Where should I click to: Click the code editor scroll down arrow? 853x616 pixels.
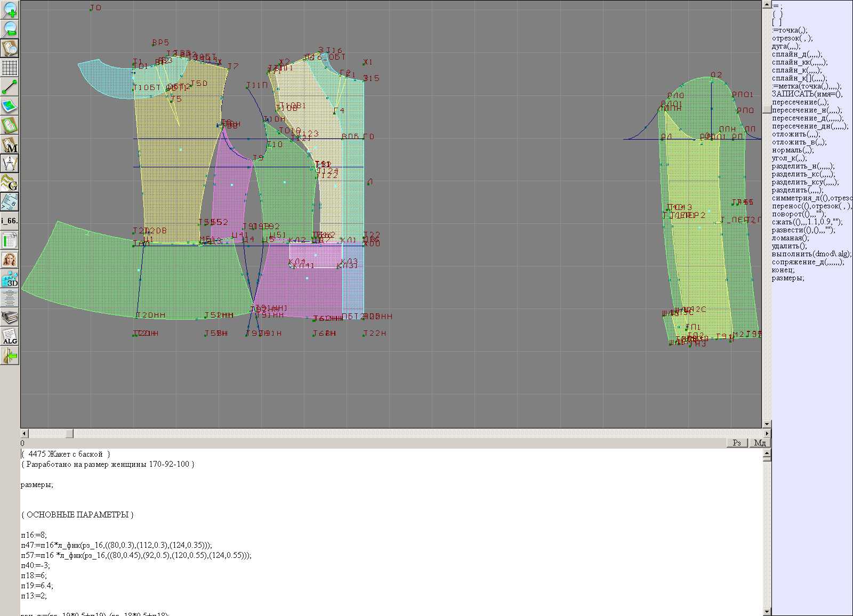tap(767, 611)
